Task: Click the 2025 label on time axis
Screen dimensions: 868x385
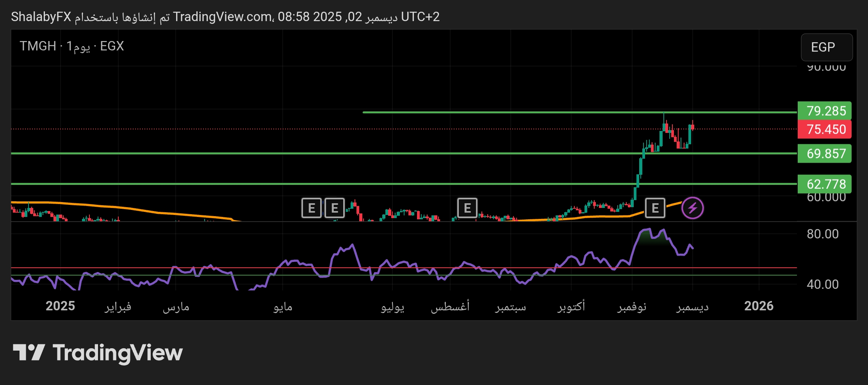Action: 60,306
